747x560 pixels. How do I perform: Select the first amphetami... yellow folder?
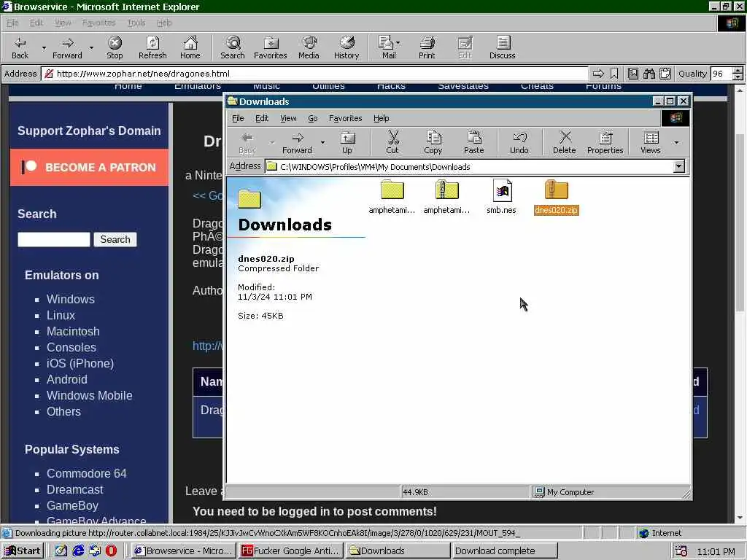pyautogui.click(x=392, y=197)
